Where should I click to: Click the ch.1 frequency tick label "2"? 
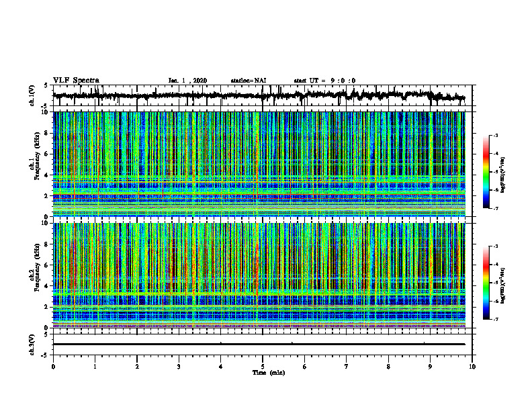point(47,195)
